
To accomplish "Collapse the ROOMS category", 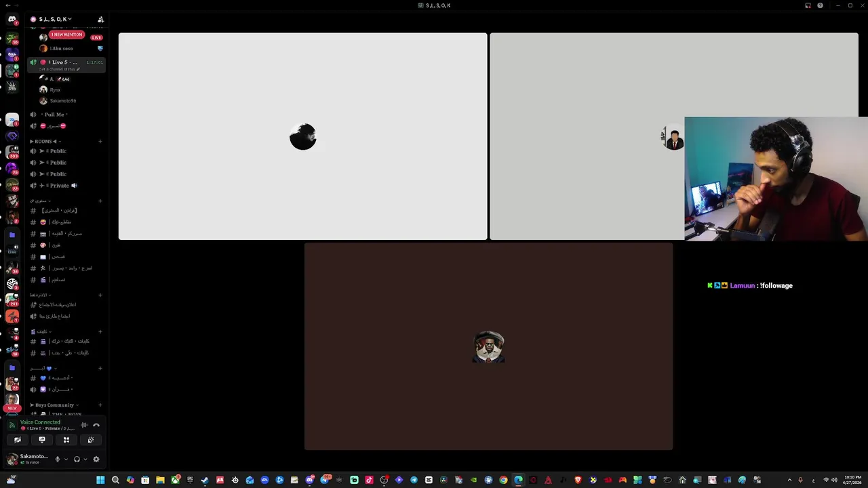I will (45, 141).
